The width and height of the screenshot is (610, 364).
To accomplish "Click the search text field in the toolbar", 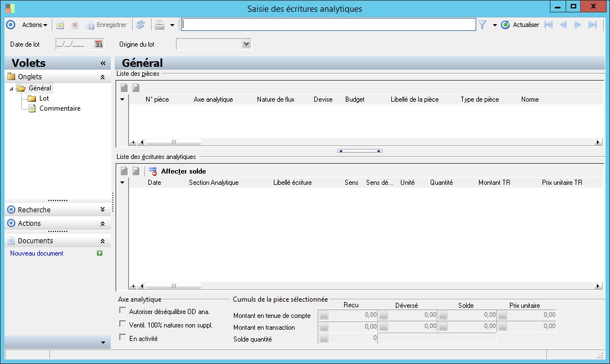I will [x=328, y=25].
